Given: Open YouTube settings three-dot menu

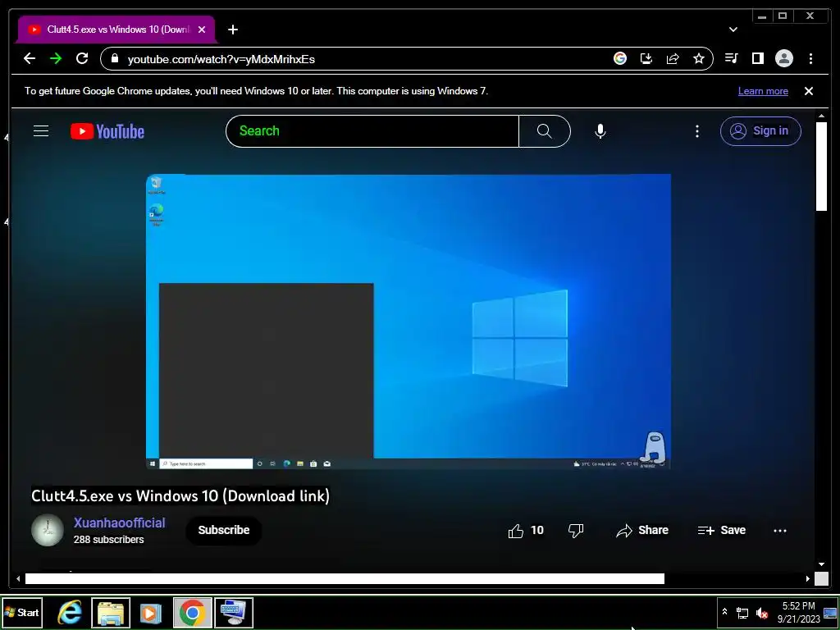Looking at the screenshot, I should pos(697,131).
